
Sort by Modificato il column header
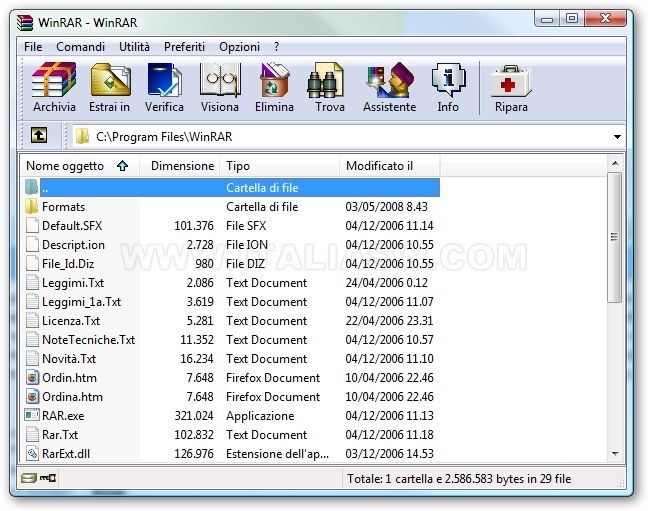coord(389,166)
